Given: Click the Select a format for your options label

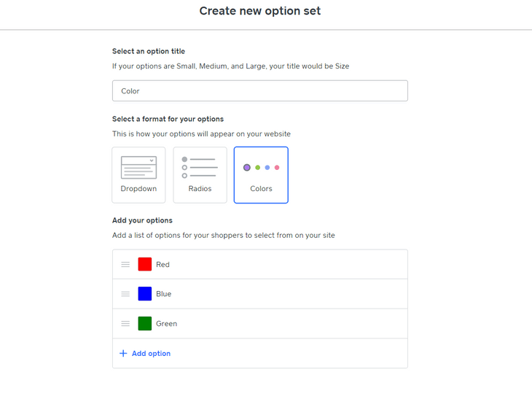Looking at the screenshot, I should (168, 119).
